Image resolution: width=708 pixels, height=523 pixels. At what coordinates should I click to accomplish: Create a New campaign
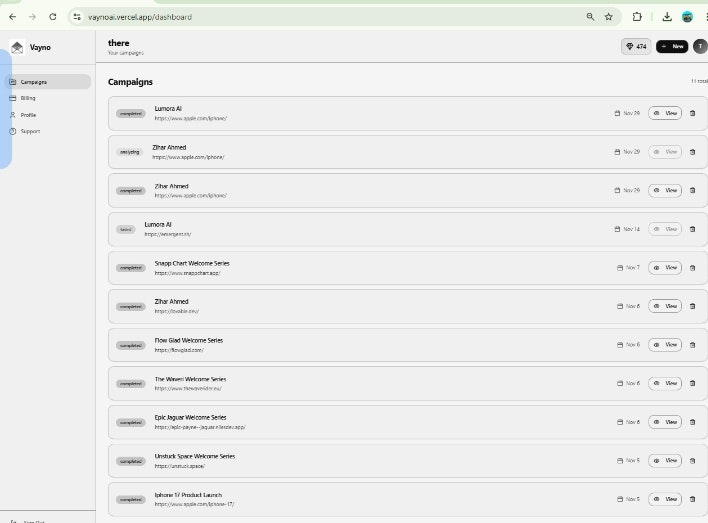[672, 46]
